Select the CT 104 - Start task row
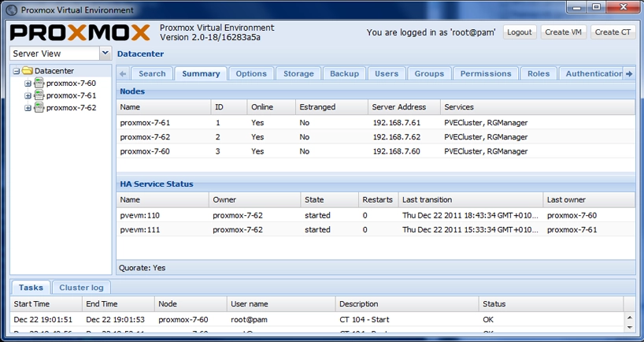The image size is (644, 342). tap(316, 319)
